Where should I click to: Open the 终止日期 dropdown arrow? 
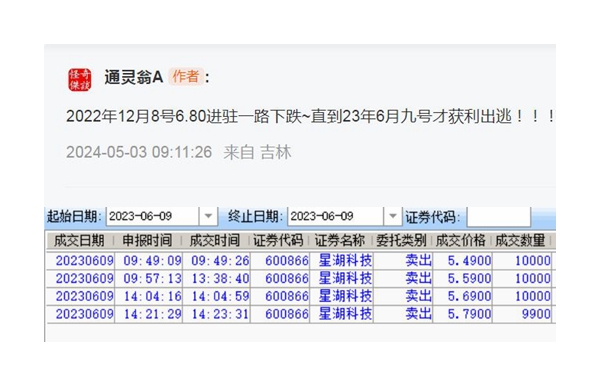pos(393,216)
